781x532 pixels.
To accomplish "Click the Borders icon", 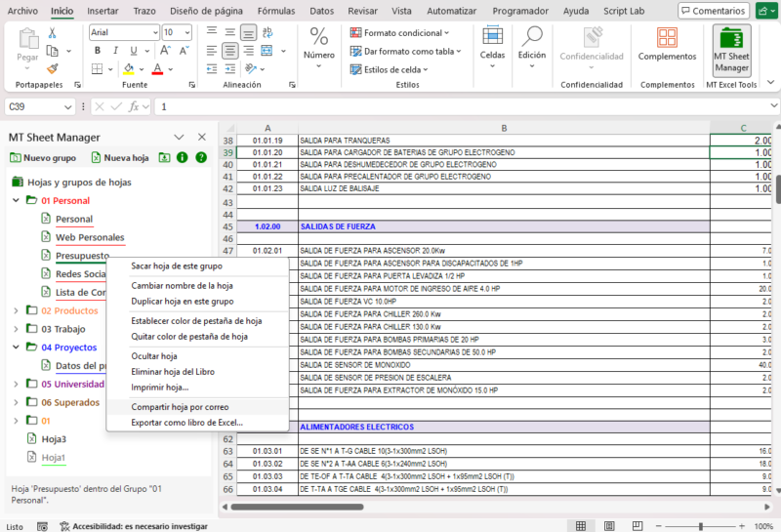I will point(97,68).
